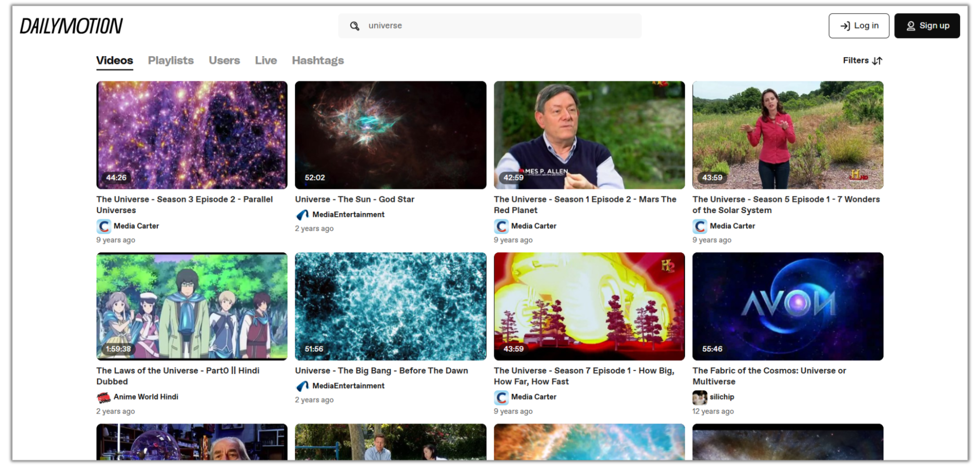Open the old man with globe thumbnail
The image size is (980, 466).
(192, 442)
